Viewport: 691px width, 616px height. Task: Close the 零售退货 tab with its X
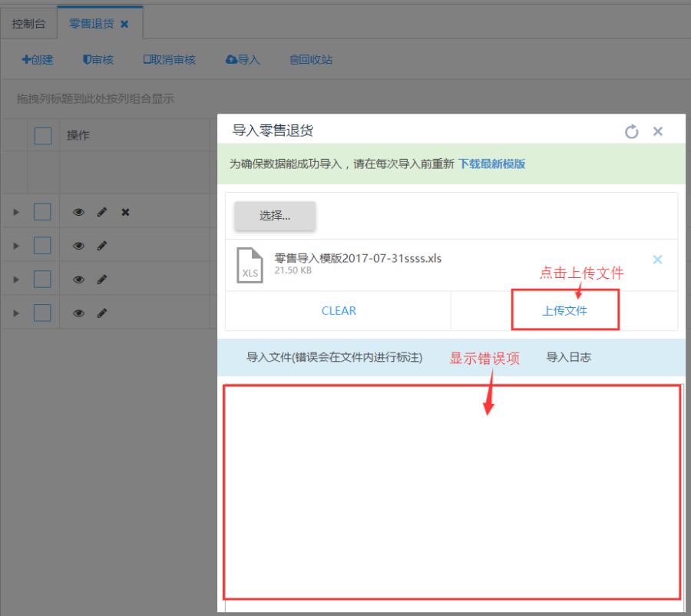(124, 24)
